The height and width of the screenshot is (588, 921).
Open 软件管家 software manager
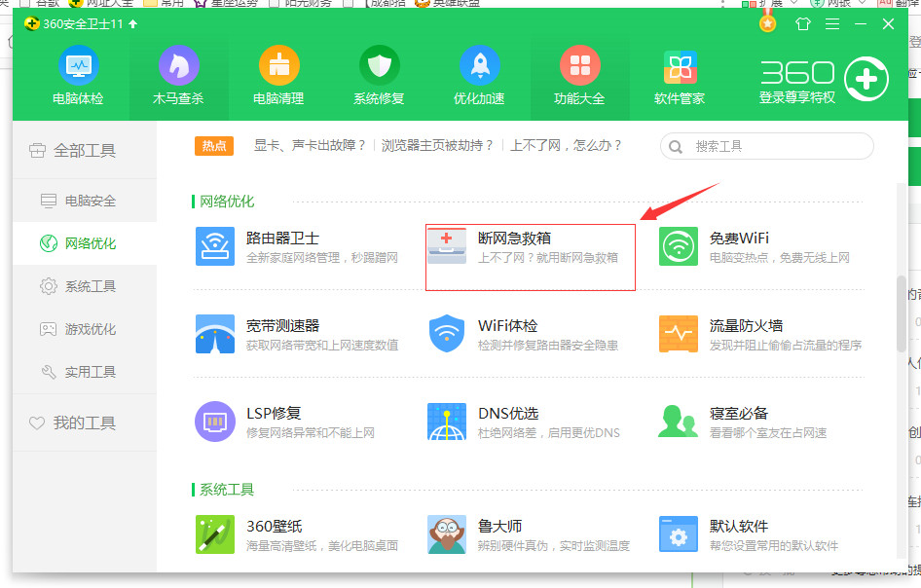[x=680, y=73]
